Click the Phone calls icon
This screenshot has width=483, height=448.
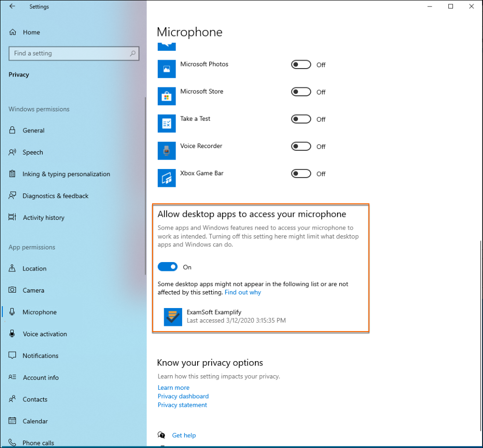pyautogui.click(x=12, y=442)
